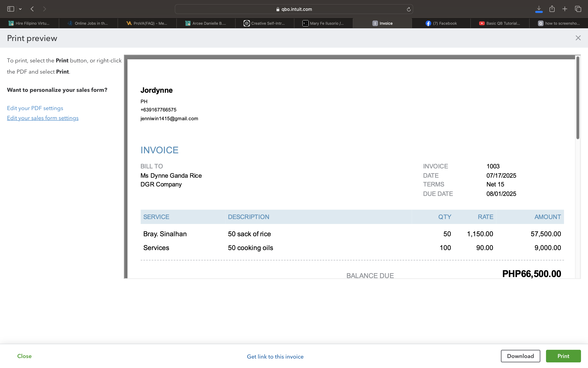The width and height of the screenshot is (588, 368).
Task: Click the AMOUNT column header
Action: click(x=548, y=217)
